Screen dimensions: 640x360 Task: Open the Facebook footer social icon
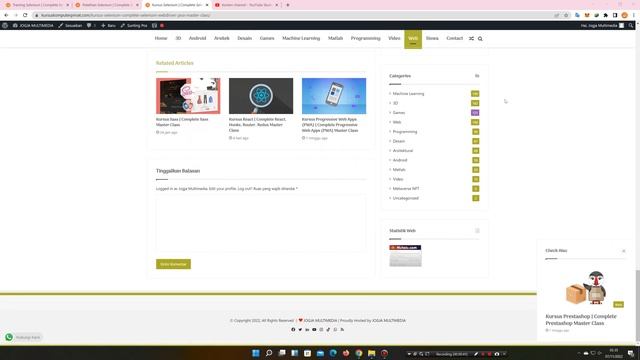293,329
